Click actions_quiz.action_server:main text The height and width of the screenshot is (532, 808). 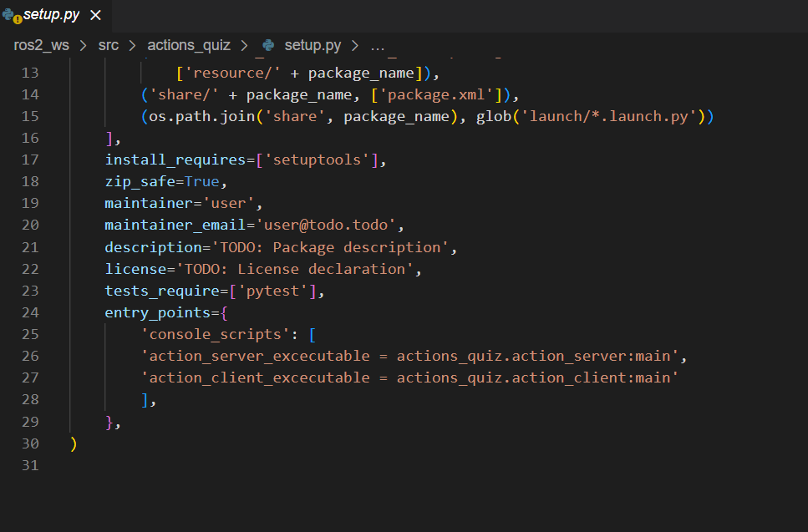click(534, 357)
